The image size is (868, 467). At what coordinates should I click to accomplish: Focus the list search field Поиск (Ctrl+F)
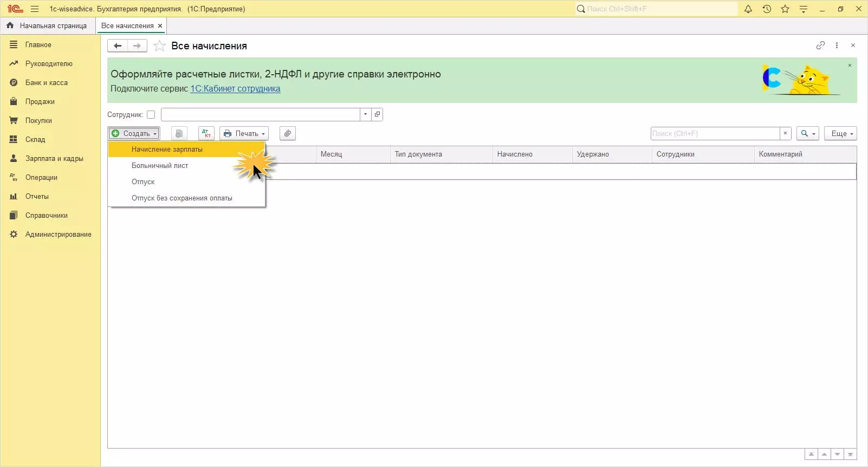point(715,133)
